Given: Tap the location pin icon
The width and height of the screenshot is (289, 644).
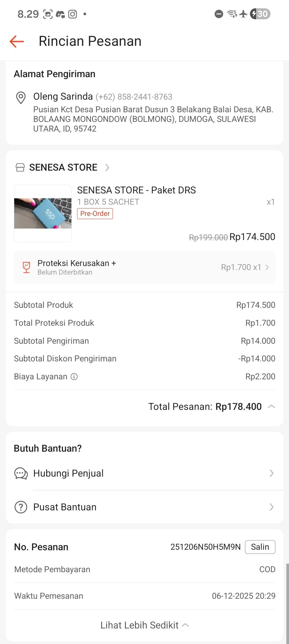Looking at the screenshot, I should 21,97.
